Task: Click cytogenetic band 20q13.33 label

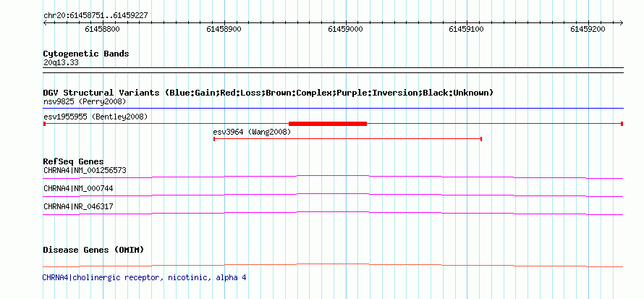Action: tap(62, 63)
